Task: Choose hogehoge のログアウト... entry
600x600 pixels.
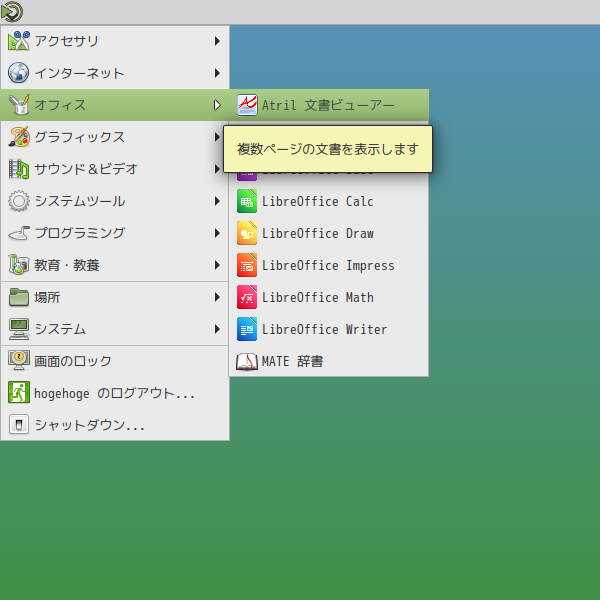Action: (115, 393)
